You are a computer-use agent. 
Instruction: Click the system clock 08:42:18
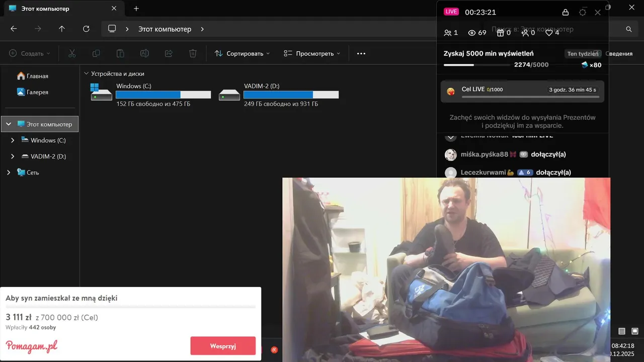[x=622, y=346]
